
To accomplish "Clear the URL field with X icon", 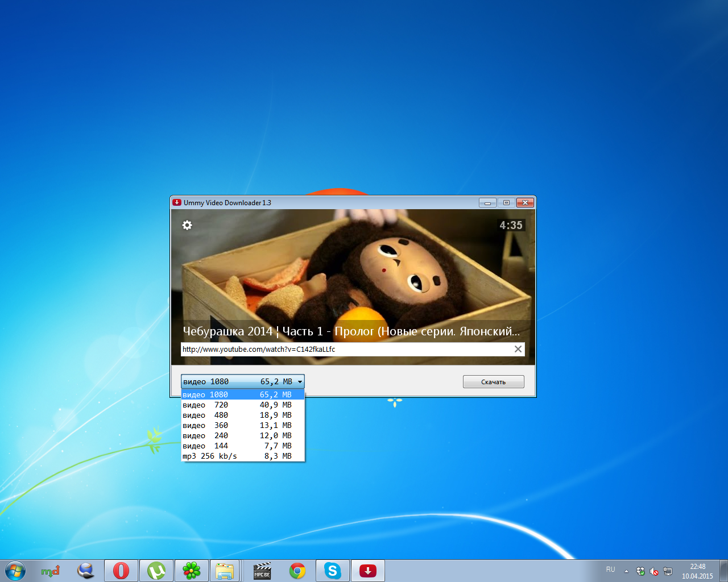I will [518, 349].
